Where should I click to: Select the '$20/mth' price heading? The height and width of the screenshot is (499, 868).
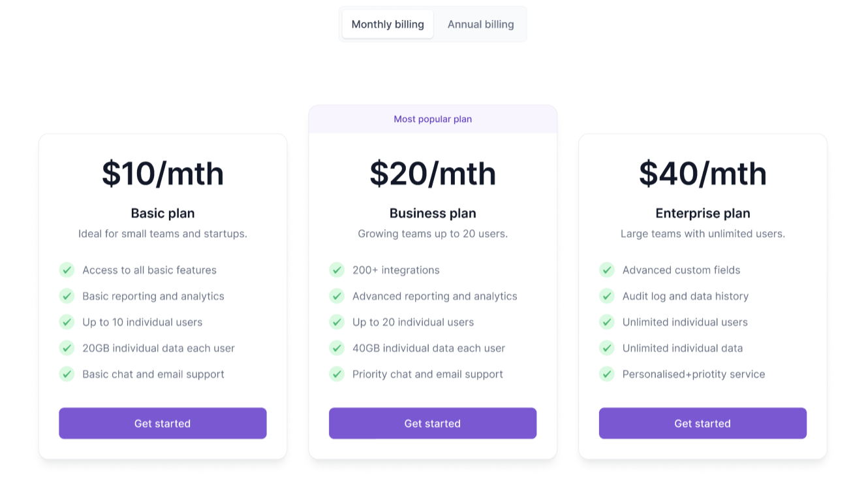433,173
